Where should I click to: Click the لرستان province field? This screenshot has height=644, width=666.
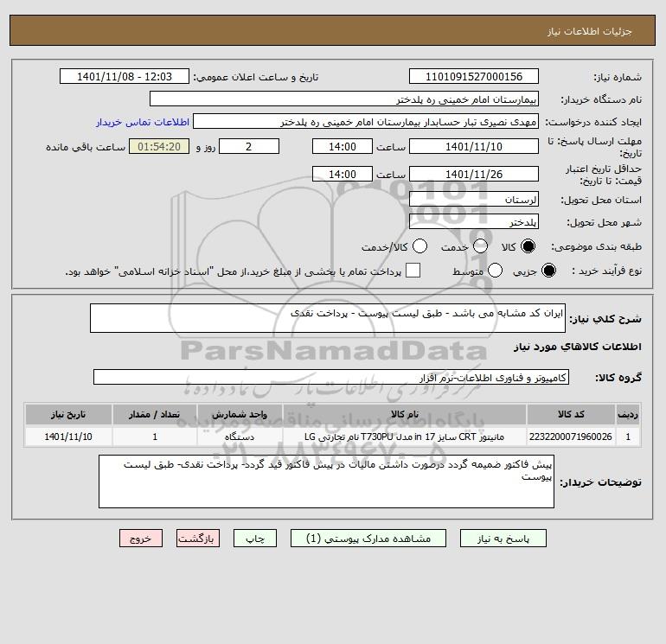(x=474, y=199)
